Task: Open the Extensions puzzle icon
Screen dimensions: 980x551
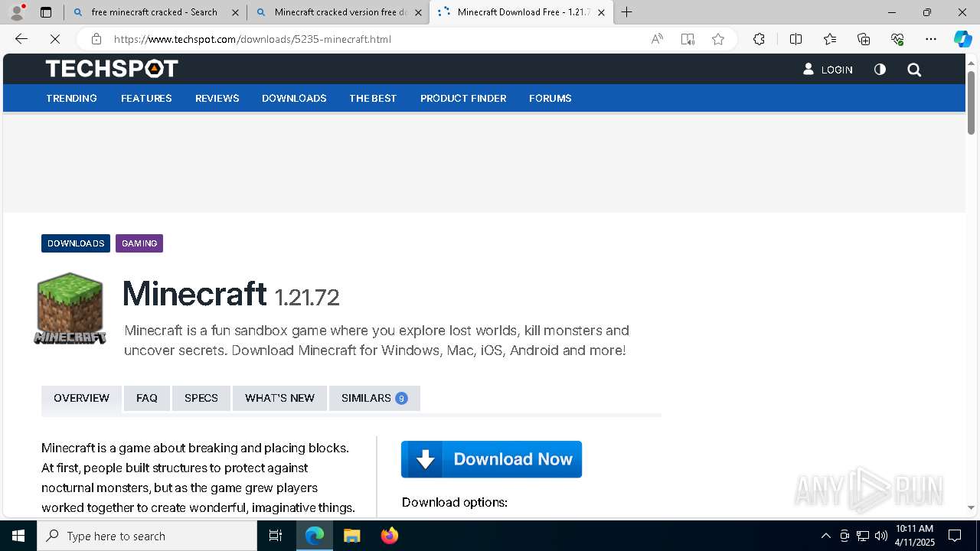Action: 759,39
